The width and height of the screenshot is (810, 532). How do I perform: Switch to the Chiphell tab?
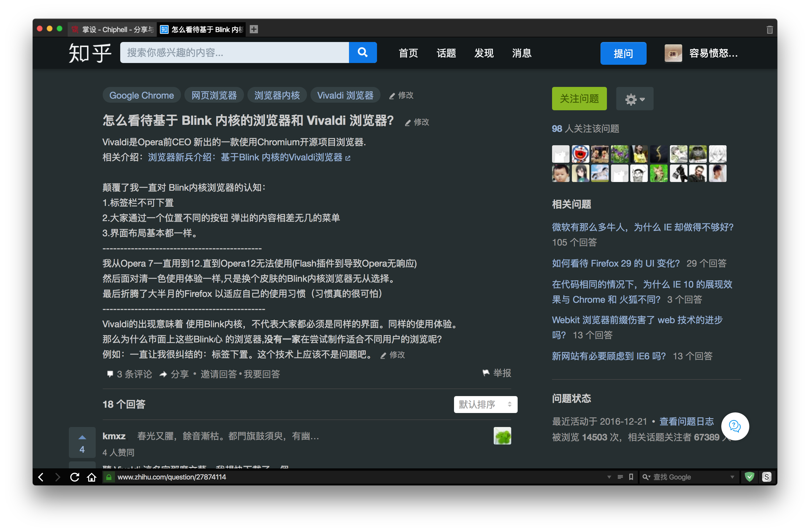tap(112, 29)
